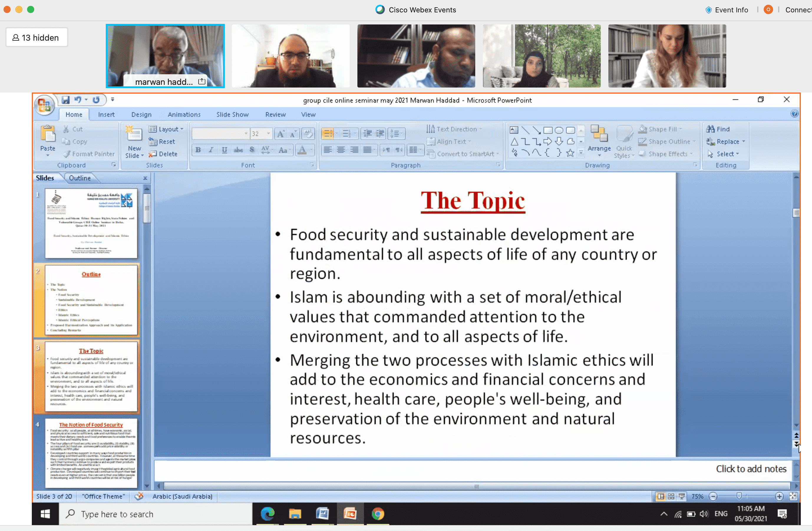The width and height of the screenshot is (812, 531).
Task: Toggle Align Text Left
Action: click(328, 150)
